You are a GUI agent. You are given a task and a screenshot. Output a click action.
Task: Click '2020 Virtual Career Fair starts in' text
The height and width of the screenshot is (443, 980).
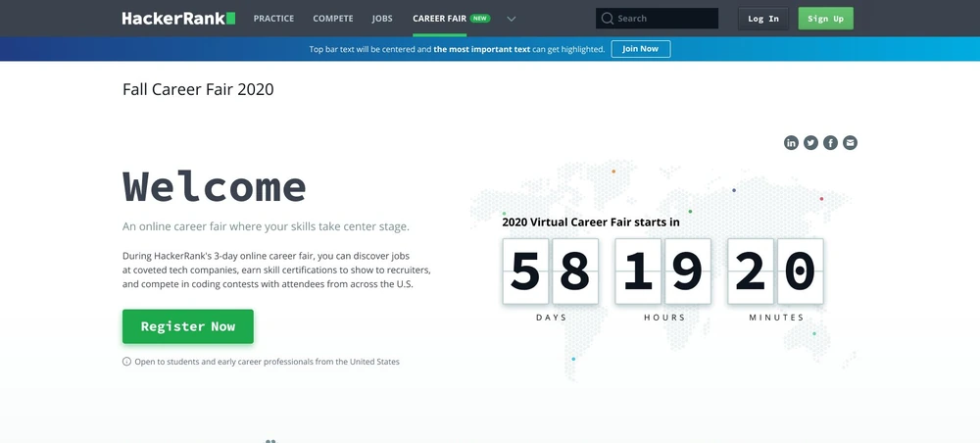click(x=591, y=221)
